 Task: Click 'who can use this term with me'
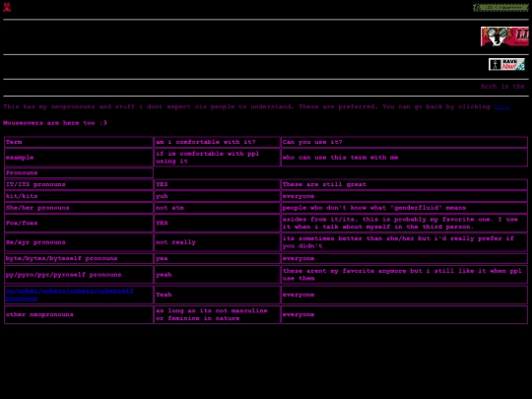[x=405, y=158]
